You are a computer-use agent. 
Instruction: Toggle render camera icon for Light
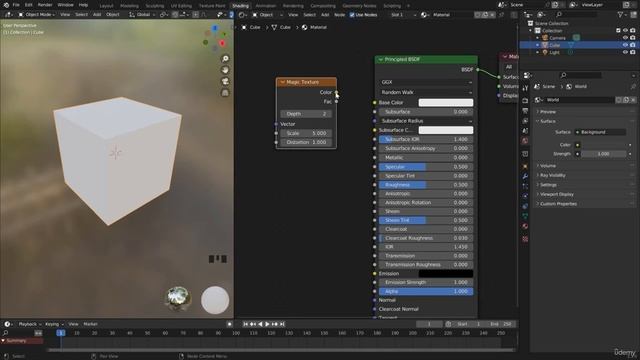tap(633, 52)
